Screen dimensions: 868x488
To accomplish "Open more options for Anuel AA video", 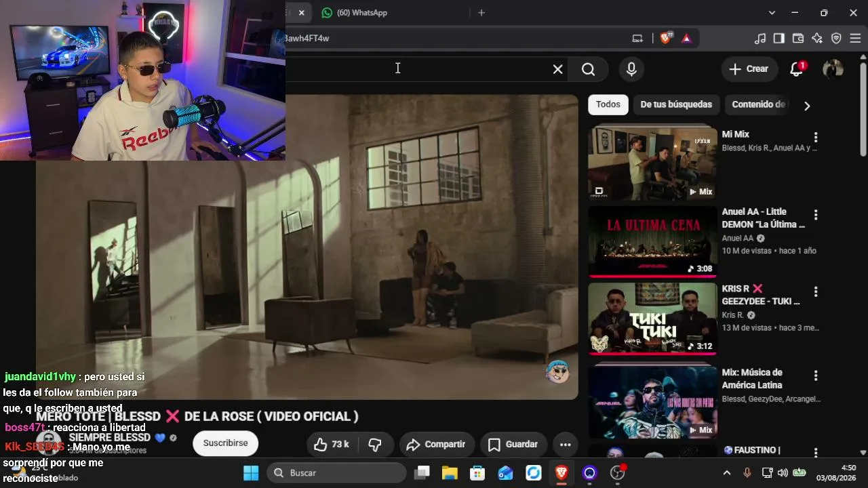I will coord(816,215).
